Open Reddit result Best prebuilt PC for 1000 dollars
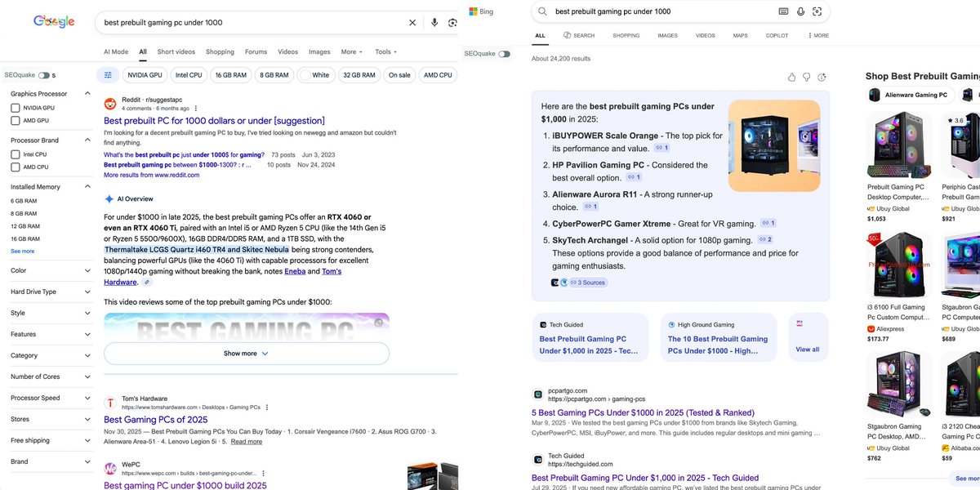980x490 pixels. click(x=214, y=121)
